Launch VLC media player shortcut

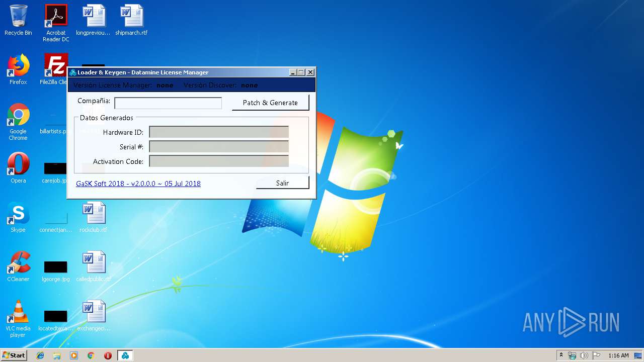(x=18, y=319)
